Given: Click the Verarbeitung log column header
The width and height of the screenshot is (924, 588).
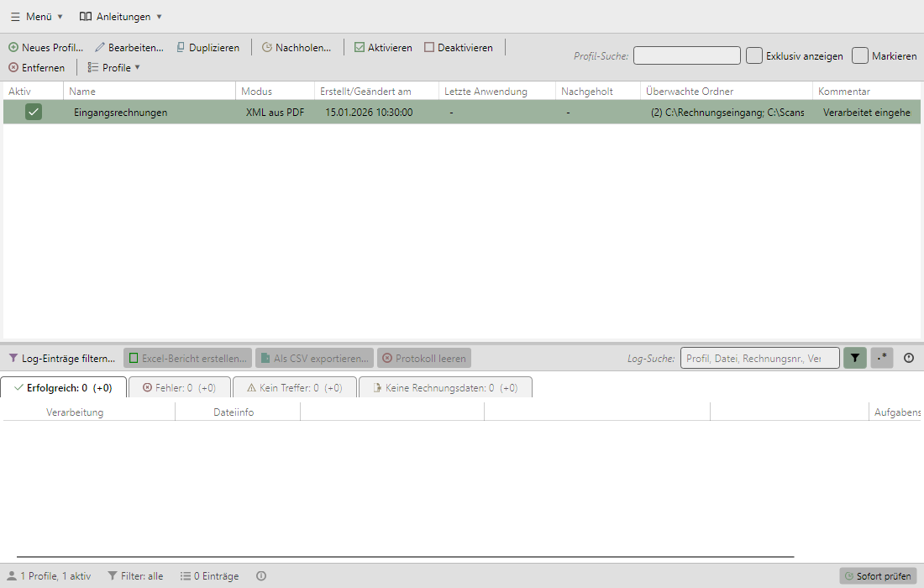Looking at the screenshot, I should (x=75, y=412).
